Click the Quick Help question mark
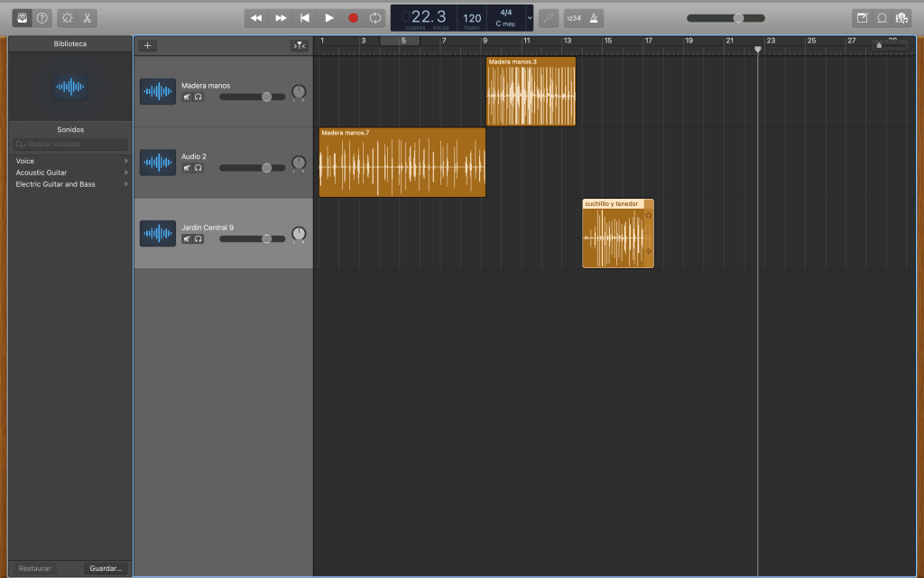This screenshot has width=924, height=578. (42, 18)
